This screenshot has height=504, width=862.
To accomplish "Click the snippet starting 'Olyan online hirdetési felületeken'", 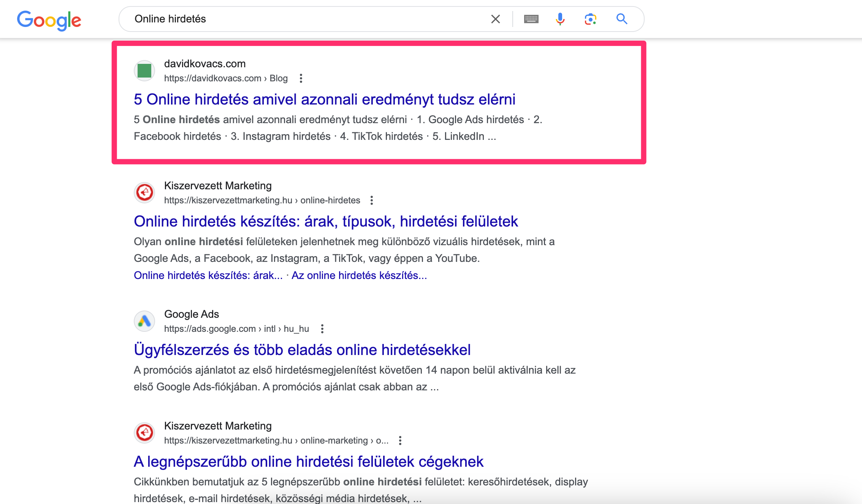I will click(x=344, y=250).
